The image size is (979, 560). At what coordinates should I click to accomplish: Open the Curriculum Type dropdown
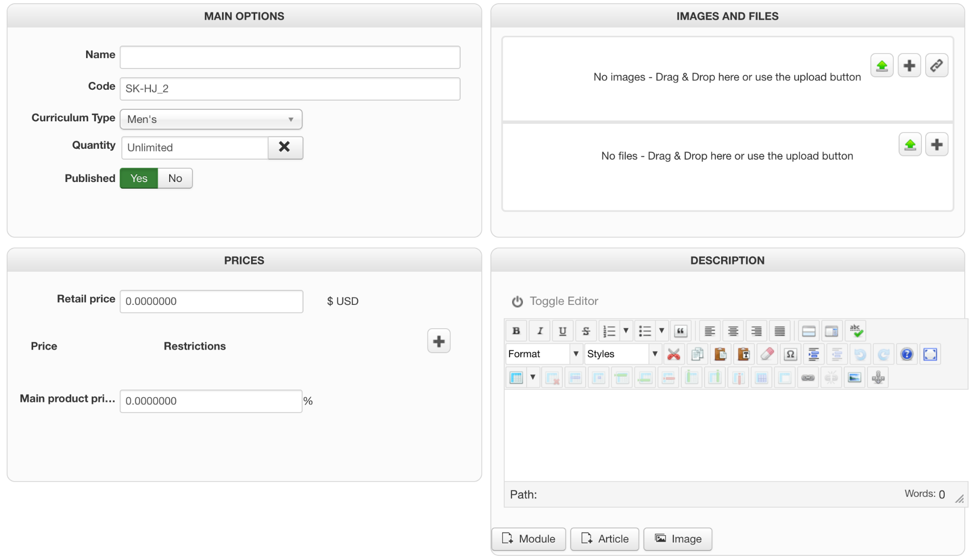[211, 119]
